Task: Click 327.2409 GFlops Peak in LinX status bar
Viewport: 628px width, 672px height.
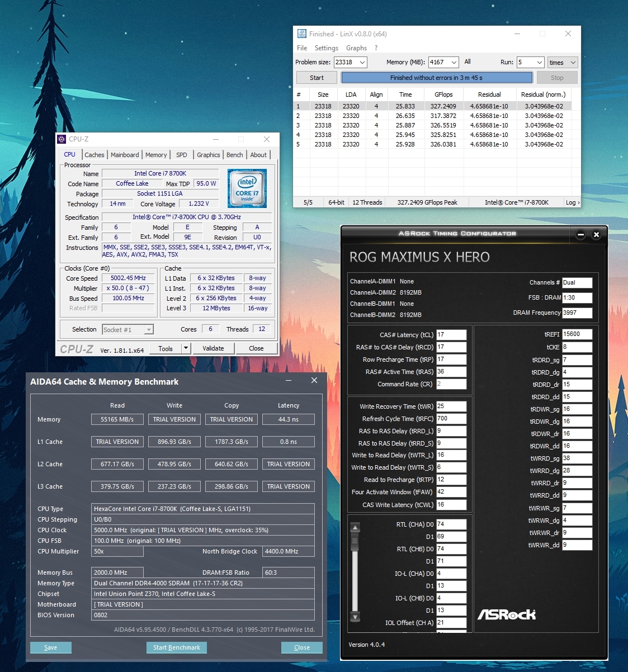Action: [x=427, y=202]
